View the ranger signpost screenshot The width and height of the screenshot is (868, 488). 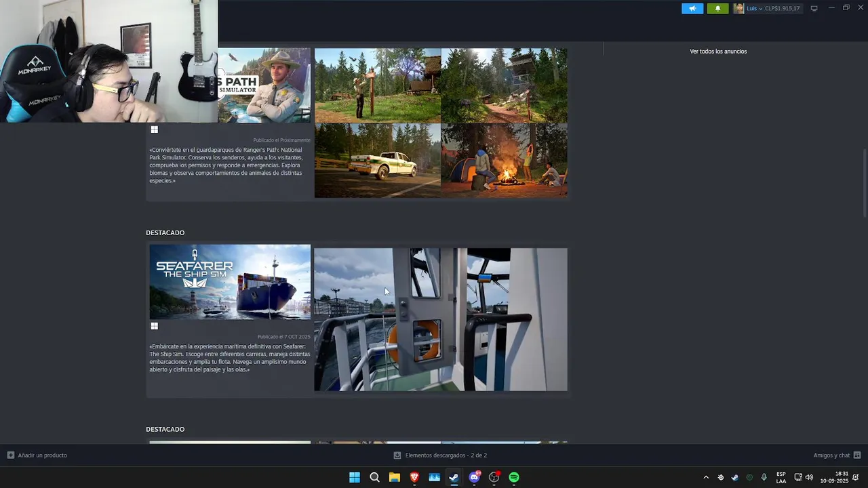(377, 85)
